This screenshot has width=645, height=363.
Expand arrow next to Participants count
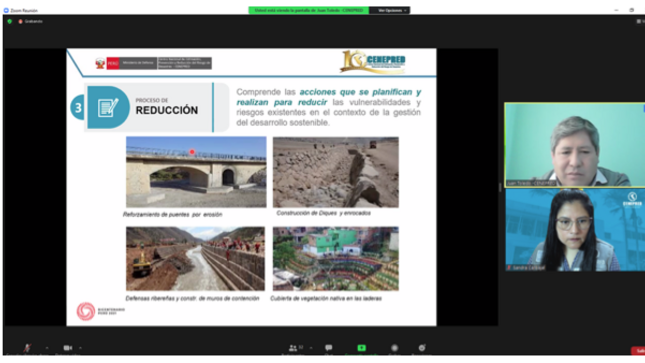pos(311,348)
